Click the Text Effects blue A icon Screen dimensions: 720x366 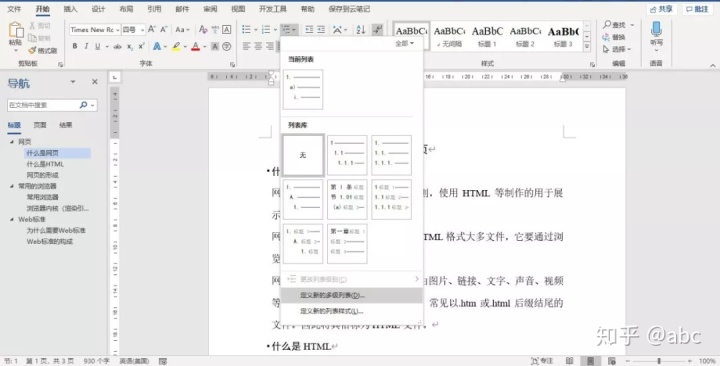pyautogui.click(x=157, y=46)
